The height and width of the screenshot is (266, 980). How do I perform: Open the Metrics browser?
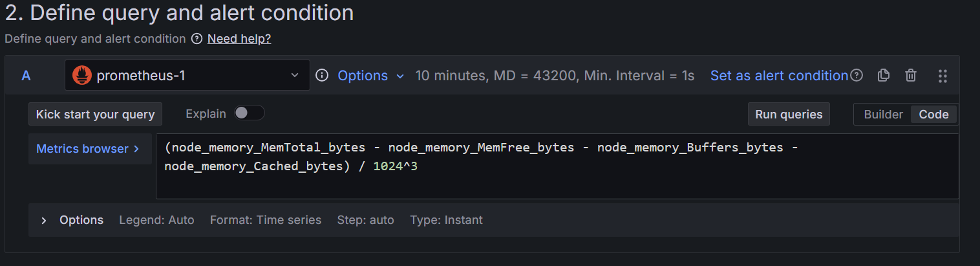pos(88,149)
